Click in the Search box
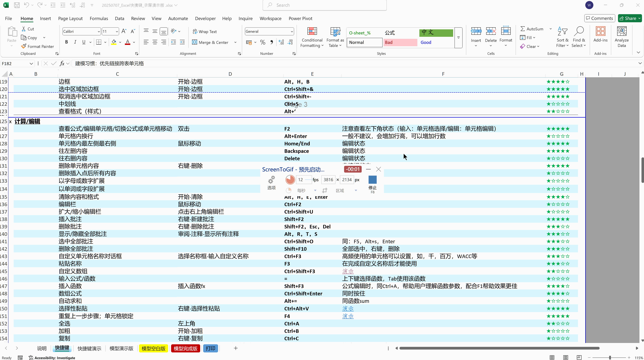This screenshot has width=644, height=360. [x=325, y=5]
